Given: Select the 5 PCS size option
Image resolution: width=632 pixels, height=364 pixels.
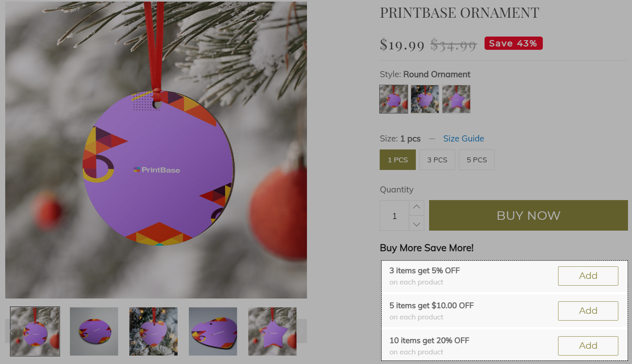Looking at the screenshot, I should click(x=477, y=160).
